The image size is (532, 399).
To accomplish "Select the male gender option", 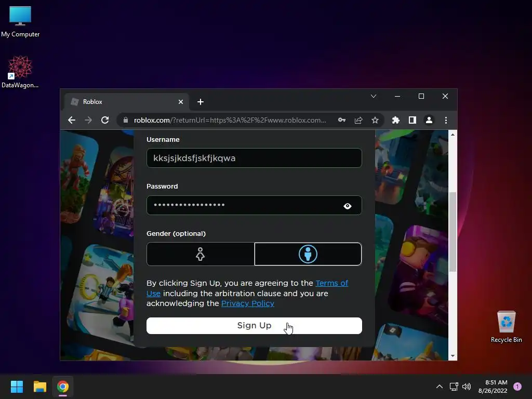I will [x=308, y=254].
